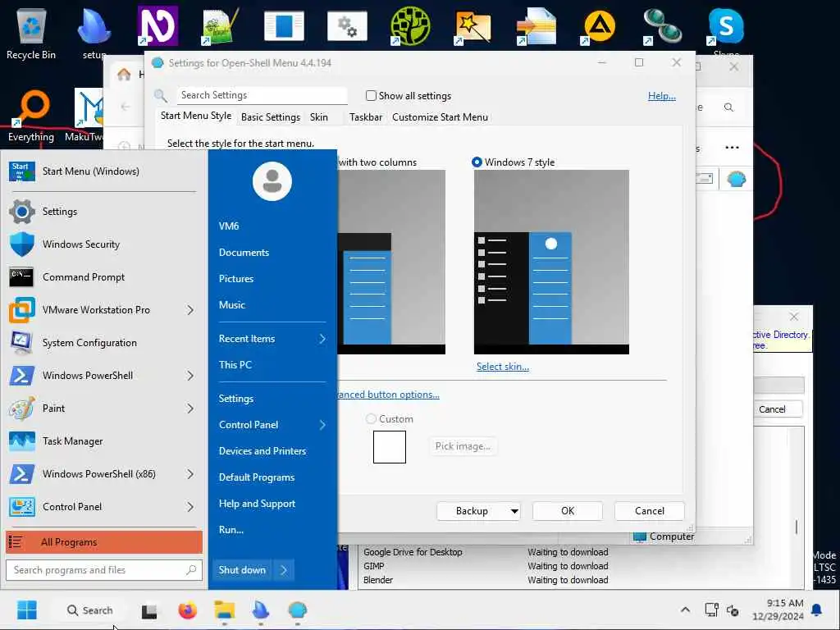Open the Backup dropdown arrow

[x=514, y=511]
